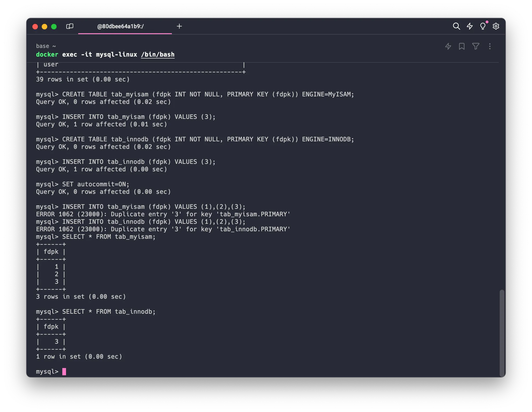The height and width of the screenshot is (412, 532).
Task: Close the window with red button
Action: coord(35,26)
